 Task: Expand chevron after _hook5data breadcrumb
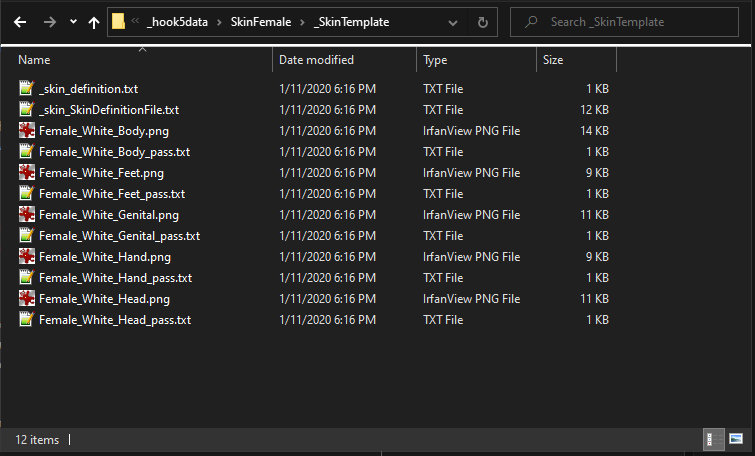(x=219, y=23)
